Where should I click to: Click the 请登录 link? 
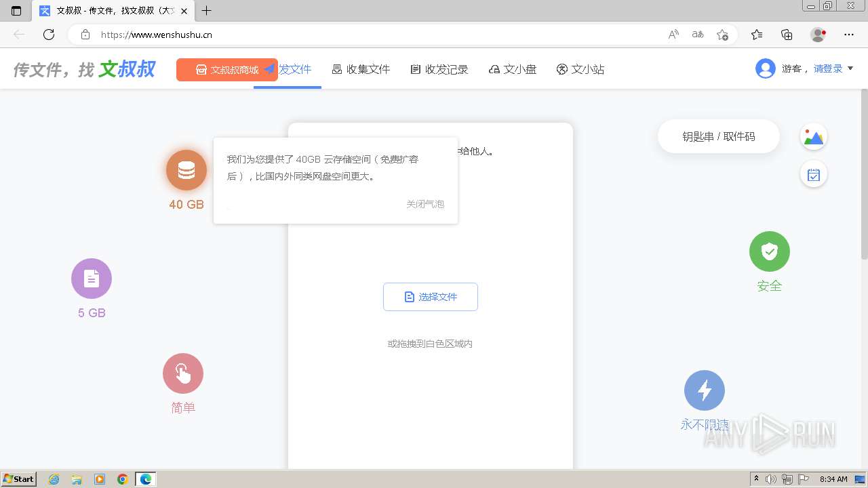[x=828, y=68]
